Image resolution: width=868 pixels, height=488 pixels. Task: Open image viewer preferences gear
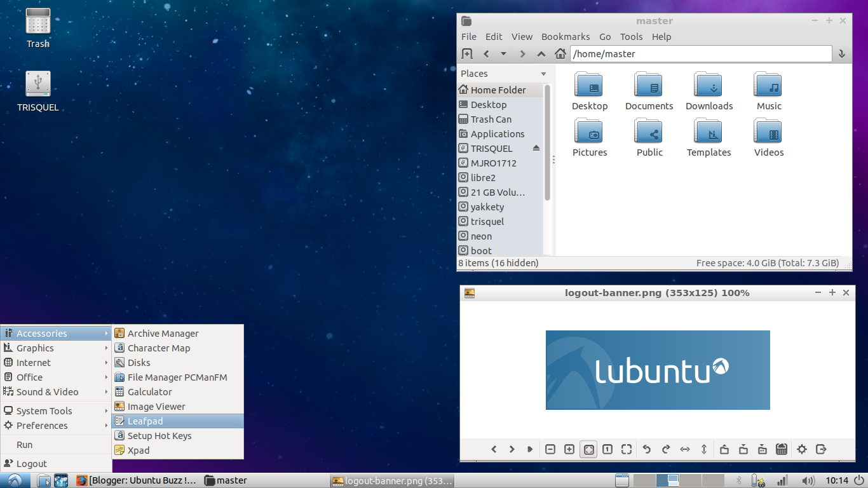[x=802, y=449]
